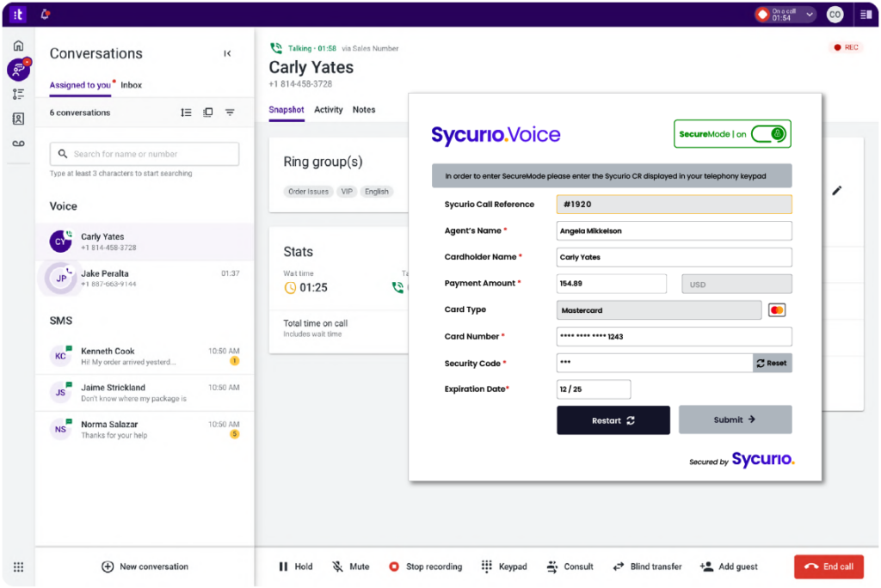Toggle the right side panel icon

(x=866, y=15)
